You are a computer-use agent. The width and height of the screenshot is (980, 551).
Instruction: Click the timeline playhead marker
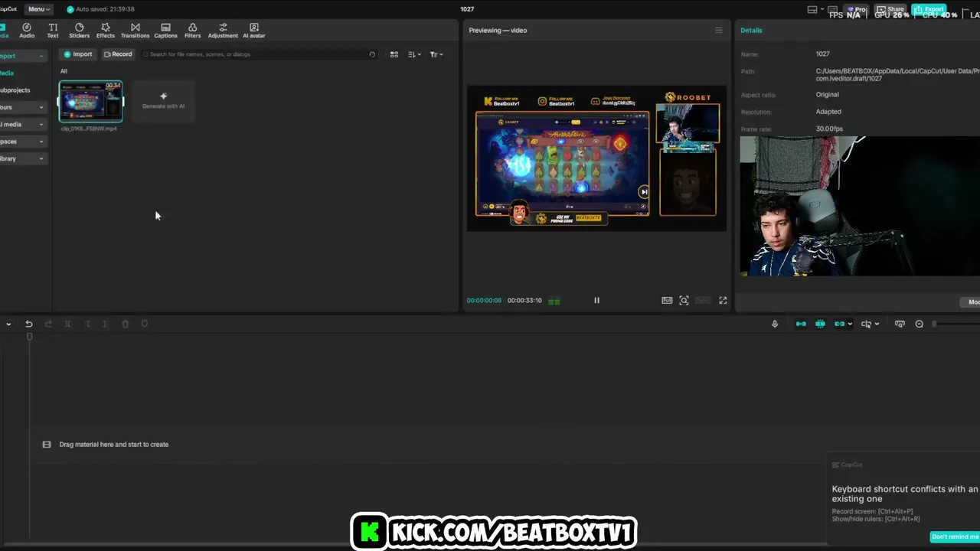pyautogui.click(x=30, y=337)
